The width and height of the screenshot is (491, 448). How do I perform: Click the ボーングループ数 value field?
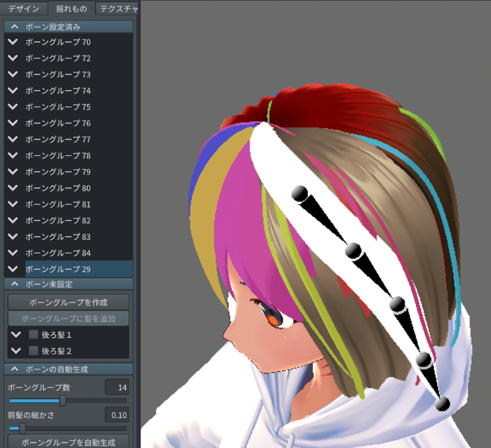(117, 388)
